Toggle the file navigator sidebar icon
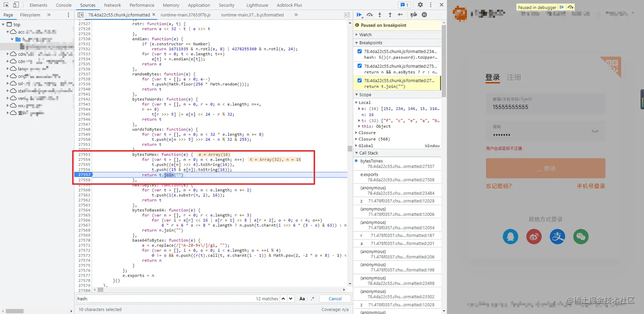The height and width of the screenshot is (314, 644). click(80, 15)
